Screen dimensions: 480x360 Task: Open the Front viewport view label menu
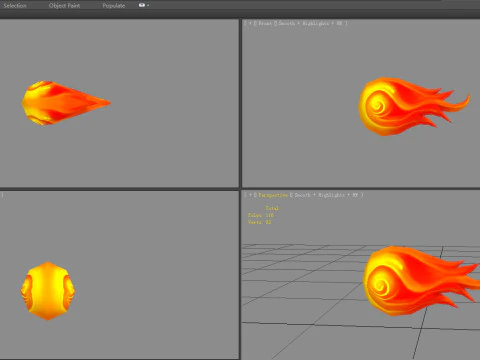click(x=265, y=23)
